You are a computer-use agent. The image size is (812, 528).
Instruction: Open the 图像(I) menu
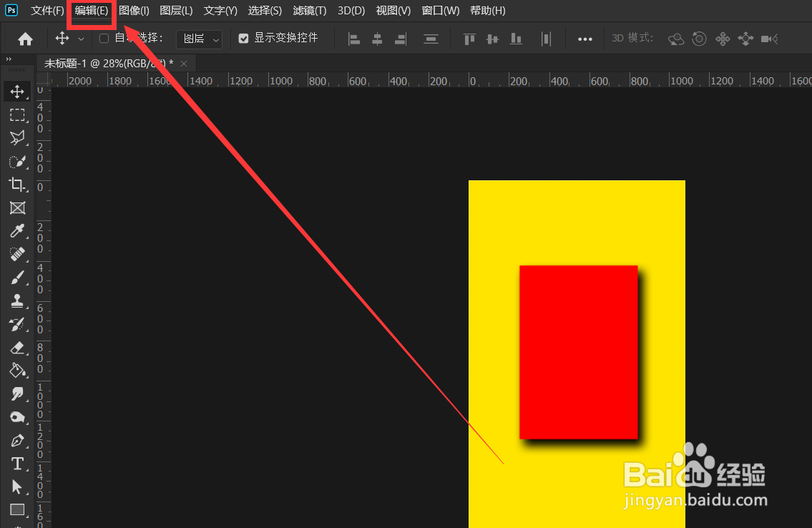point(134,10)
